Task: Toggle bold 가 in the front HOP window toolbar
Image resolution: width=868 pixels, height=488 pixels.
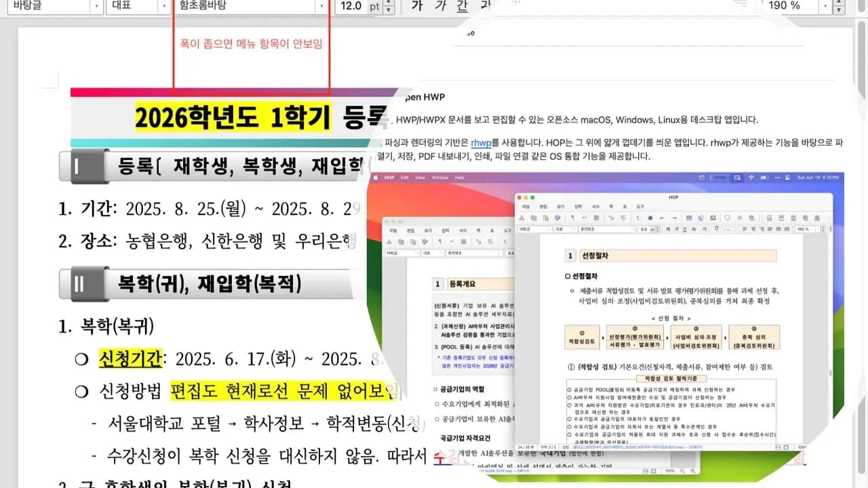Action: point(668,229)
